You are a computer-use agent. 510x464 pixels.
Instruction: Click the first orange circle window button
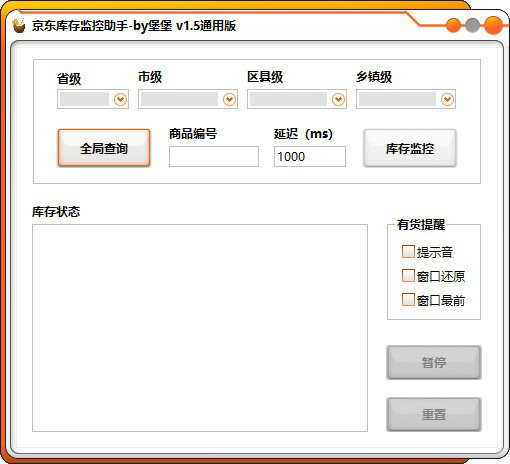tap(453, 25)
